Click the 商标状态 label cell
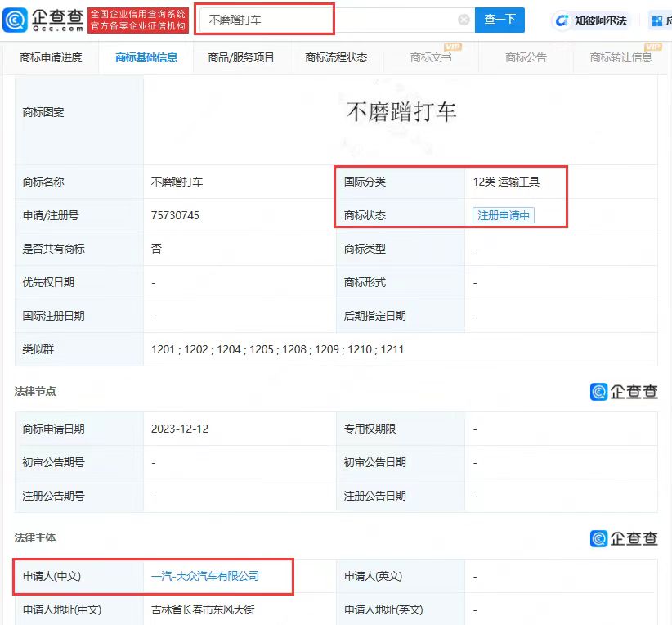Viewport: 672px width, 625px height. (401, 215)
